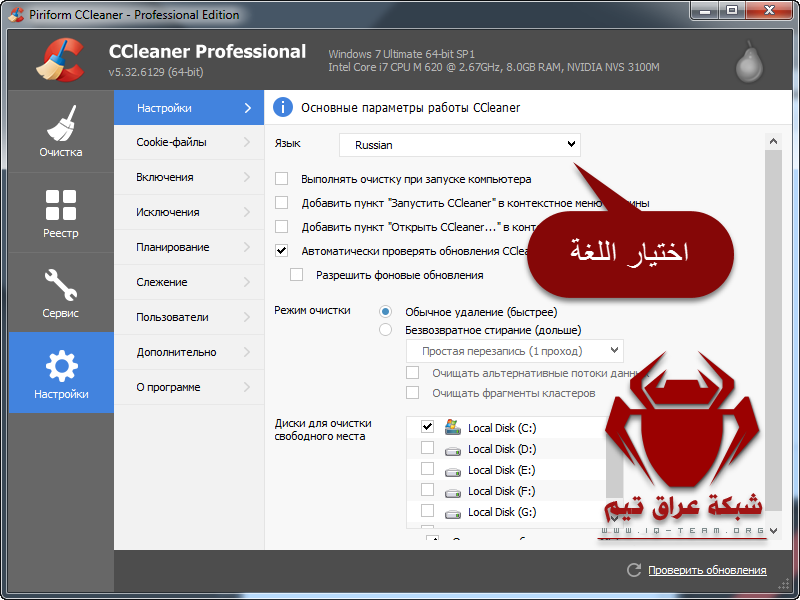This screenshot has width=800, height=600.
Task: Click the settings panel scroll up arrow
Action: click(x=773, y=141)
